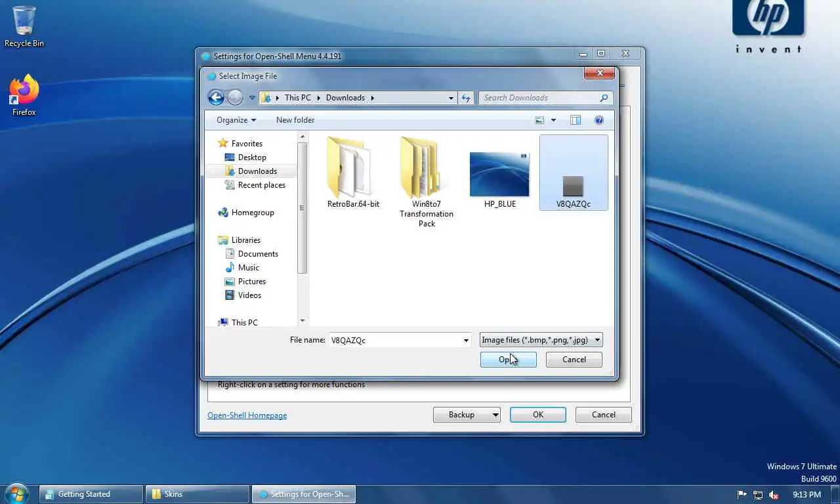This screenshot has height=504, width=840.
Task: Click Cancel in the Open-Shell settings window
Action: click(603, 415)
